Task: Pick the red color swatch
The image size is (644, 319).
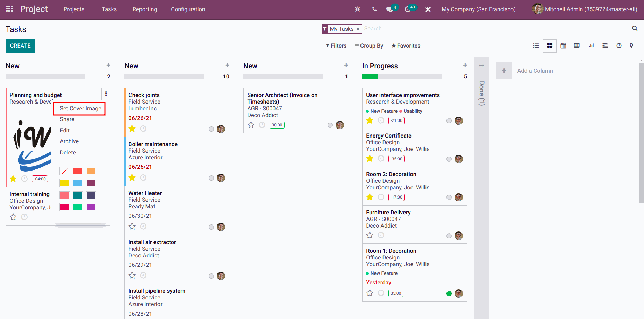Action: pos(78,171)
